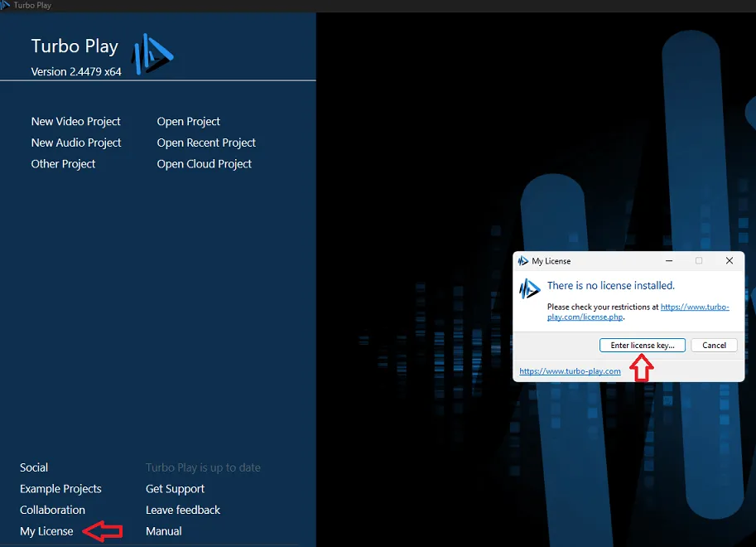Screen dimensions: 756x547
Task: Click Get Support link
Action: [175, 489]
